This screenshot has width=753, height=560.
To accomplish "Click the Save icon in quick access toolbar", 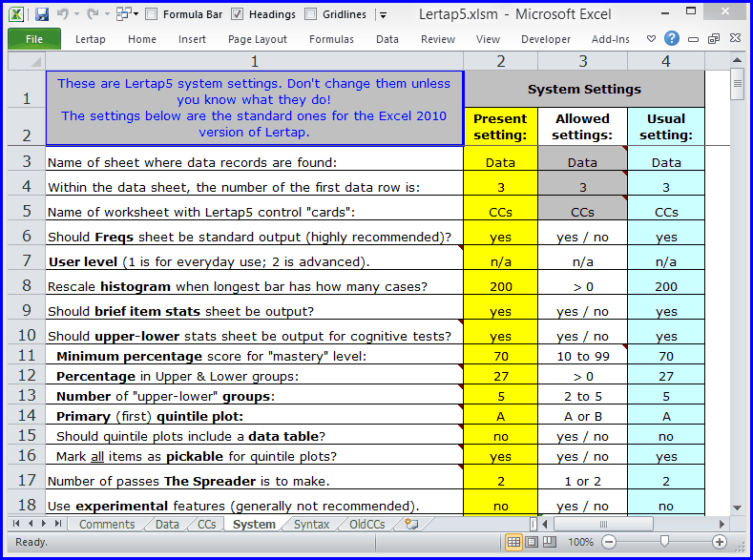I will point(42,14).
